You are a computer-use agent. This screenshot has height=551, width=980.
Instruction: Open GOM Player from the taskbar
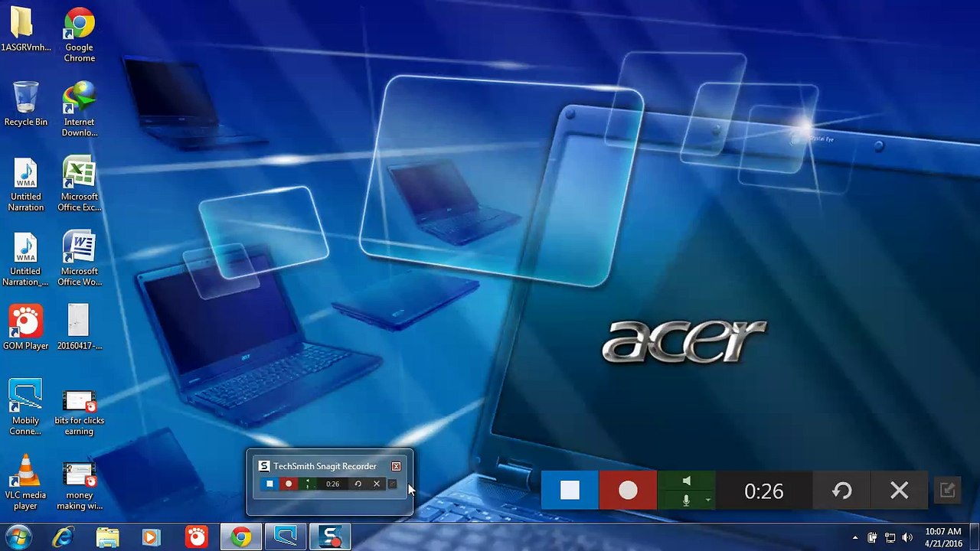point(197,537)
